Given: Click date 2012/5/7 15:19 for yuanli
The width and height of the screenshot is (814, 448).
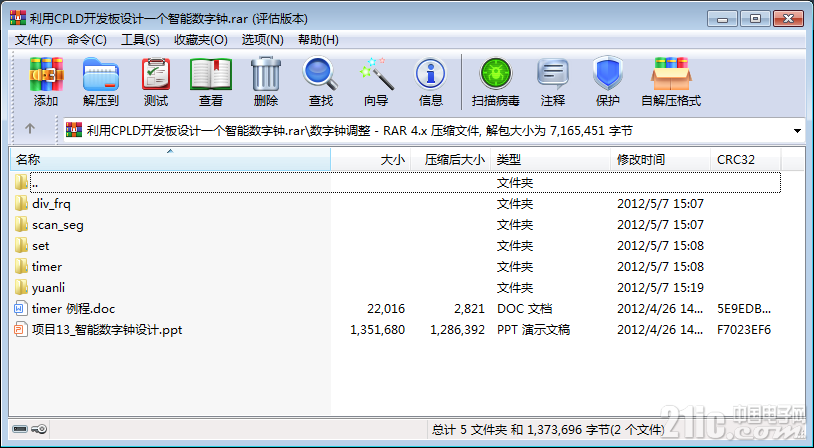Looking at the screenshot, I should tap(660, 287).
